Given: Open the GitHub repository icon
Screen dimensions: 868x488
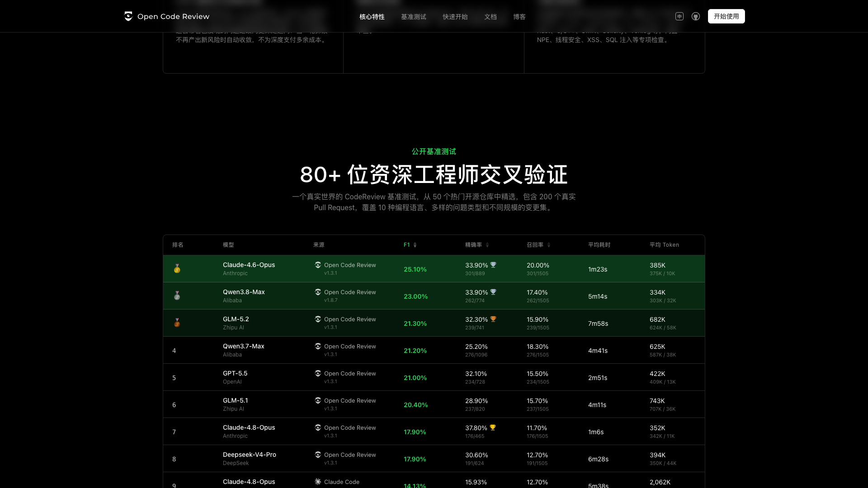Looking at the screenshot, I should pyautogui.click(x=696, y=16).
